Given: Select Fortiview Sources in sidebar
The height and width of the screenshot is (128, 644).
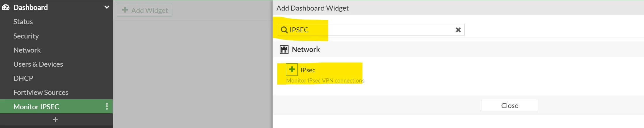Looking at the screenshot, I should [x=41, y=92].
